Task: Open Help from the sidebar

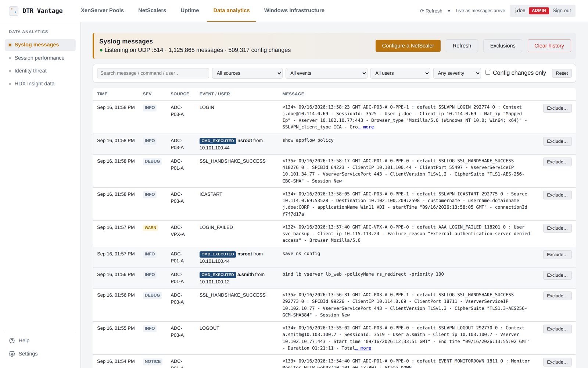Action: [x=19, y=340]
